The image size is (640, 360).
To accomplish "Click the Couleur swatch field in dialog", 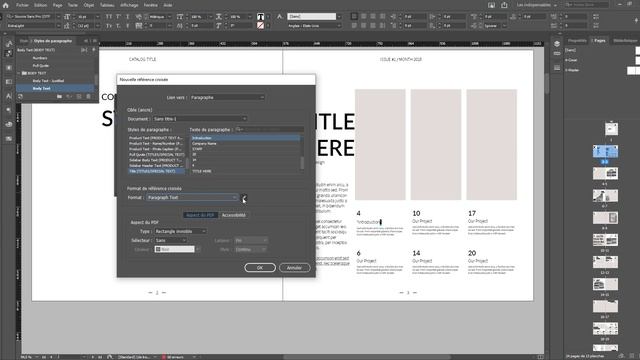I will (x=175, y=249).
